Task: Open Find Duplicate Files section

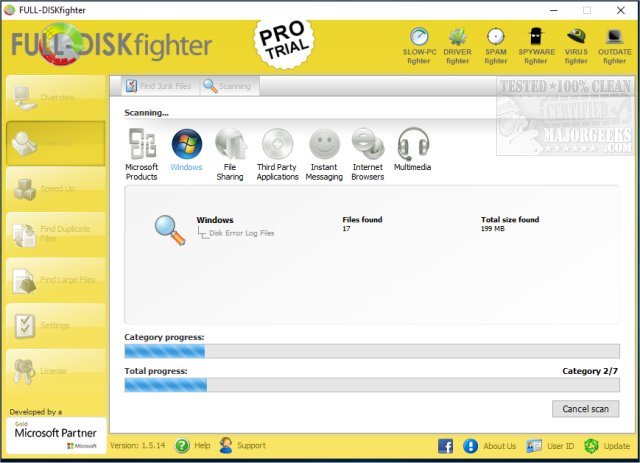Action: coord(56,234)
